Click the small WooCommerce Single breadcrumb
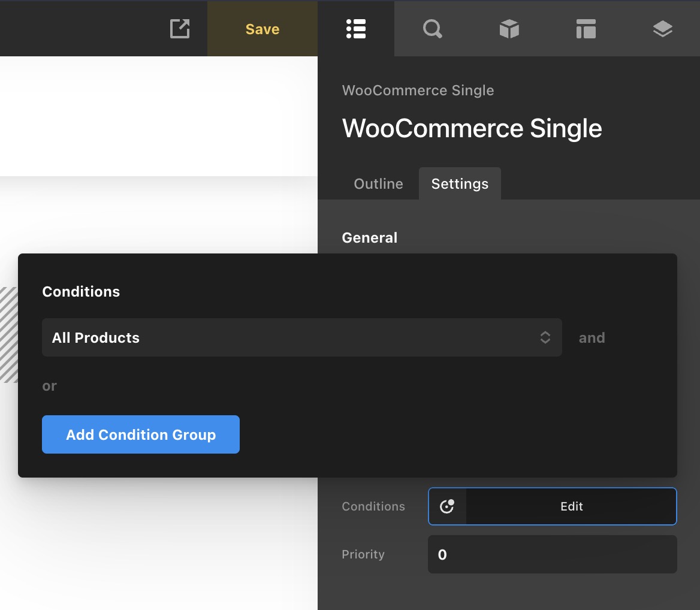This screenshot has height=610, width=700. click(418, 90)
